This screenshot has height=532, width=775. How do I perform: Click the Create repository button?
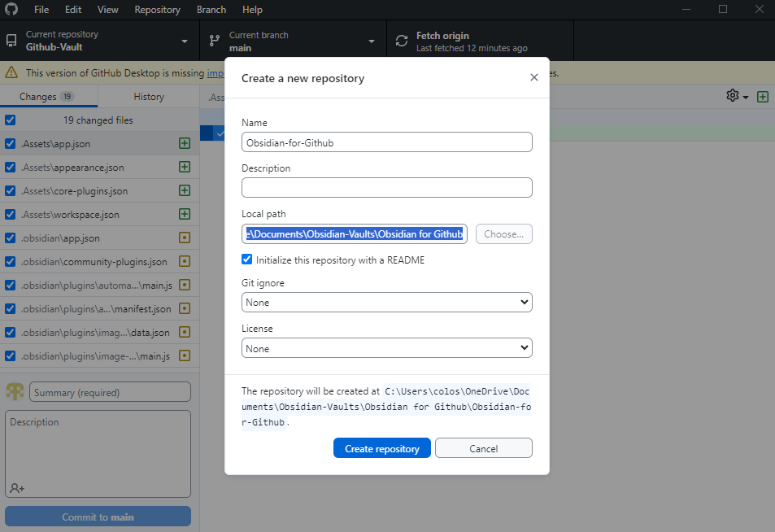(x=381, y=447)
